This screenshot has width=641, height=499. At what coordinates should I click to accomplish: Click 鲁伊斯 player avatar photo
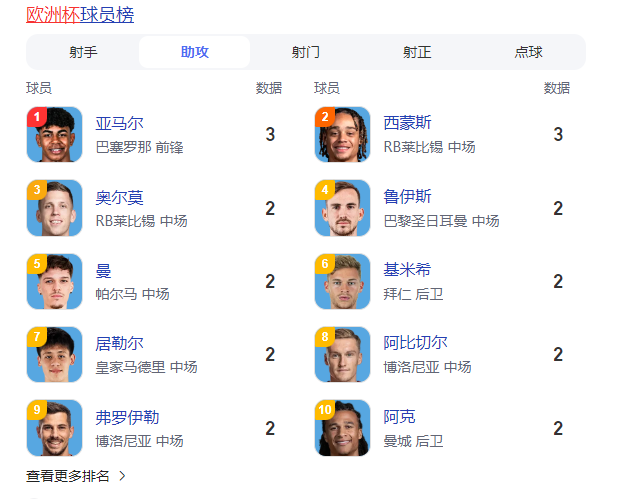(x=343, y=208)
